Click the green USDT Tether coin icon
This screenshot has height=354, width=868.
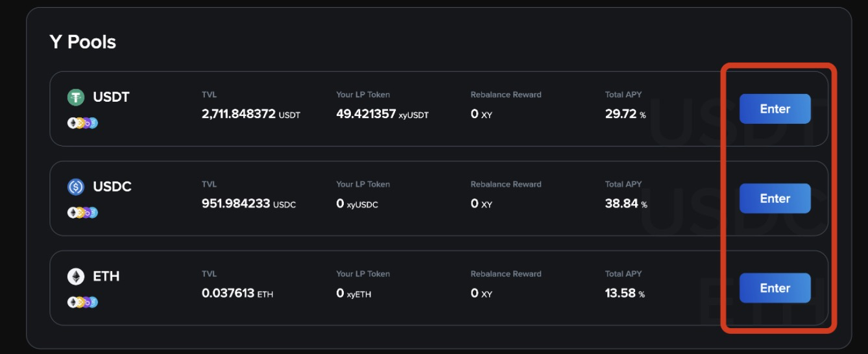(76, 97)
